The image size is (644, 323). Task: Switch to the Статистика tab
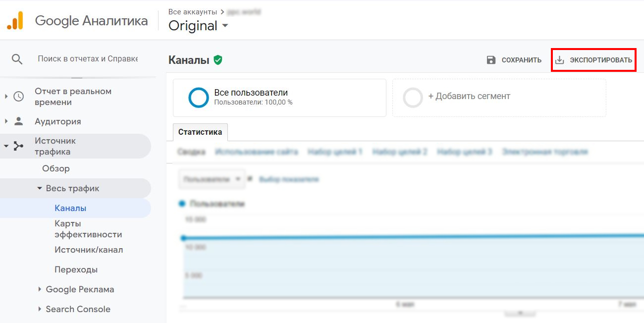200,132
